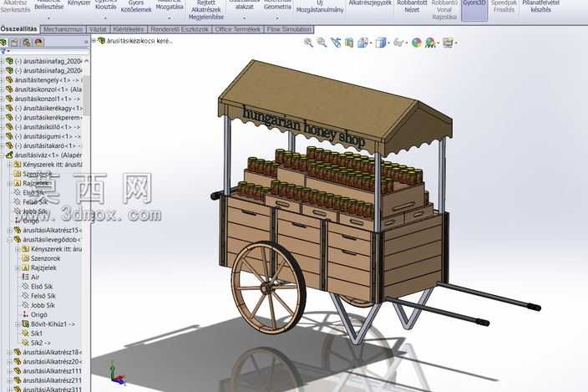Click the Zoom to Fit icon
The height and width of the screenshot is (392, 588).
(x=308, y=43)
